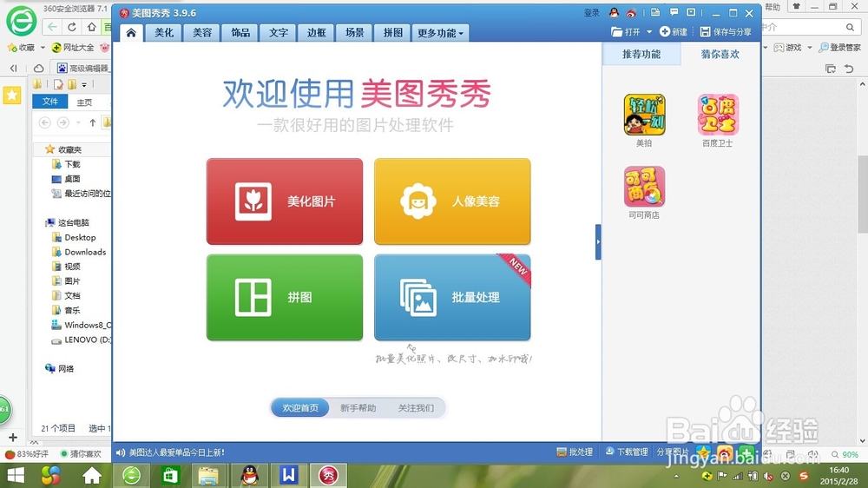This screenshot has width=868, height=488.
Task: Click the 登录 link in title bar
Action: coord(591,13)
